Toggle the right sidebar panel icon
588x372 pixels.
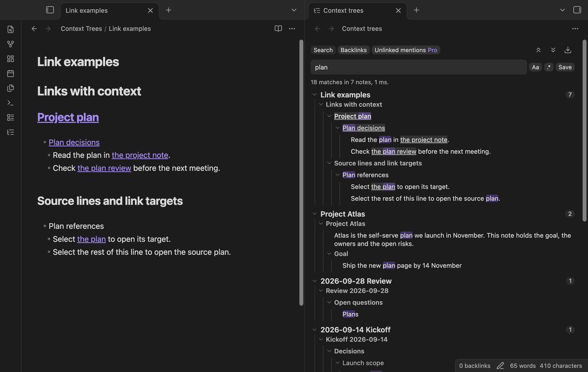(577, 10)
